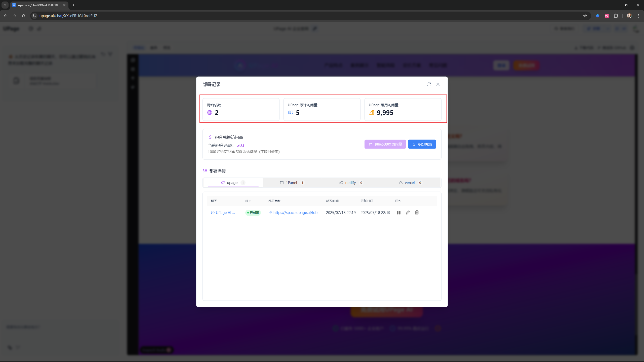Switch to the upage deployment tab
Screen dimensions: 644x362
click(x=233, y=183)
